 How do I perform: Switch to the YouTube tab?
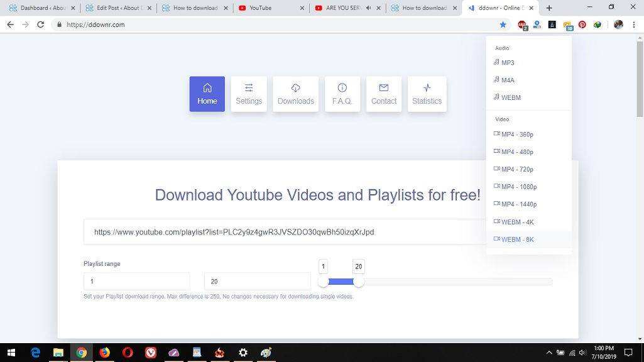coord(271,8)
